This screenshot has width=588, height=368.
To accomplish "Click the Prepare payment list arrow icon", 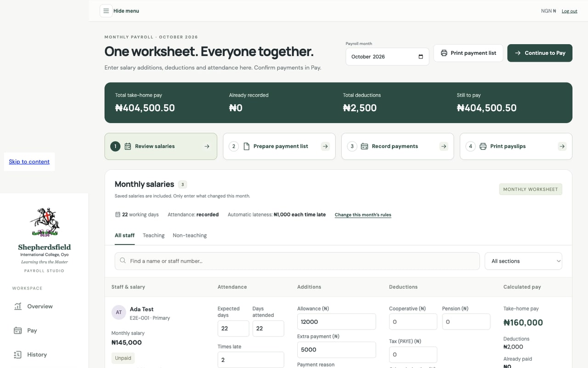I will click(325, 146).
